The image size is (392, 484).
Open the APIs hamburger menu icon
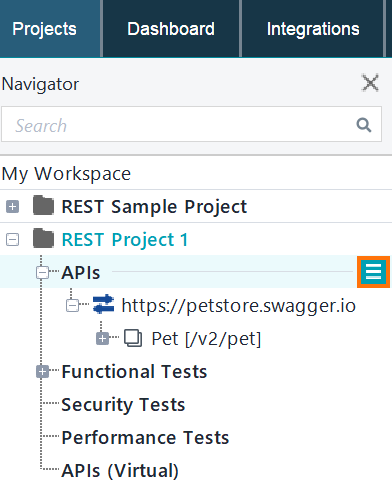point(373,272)
